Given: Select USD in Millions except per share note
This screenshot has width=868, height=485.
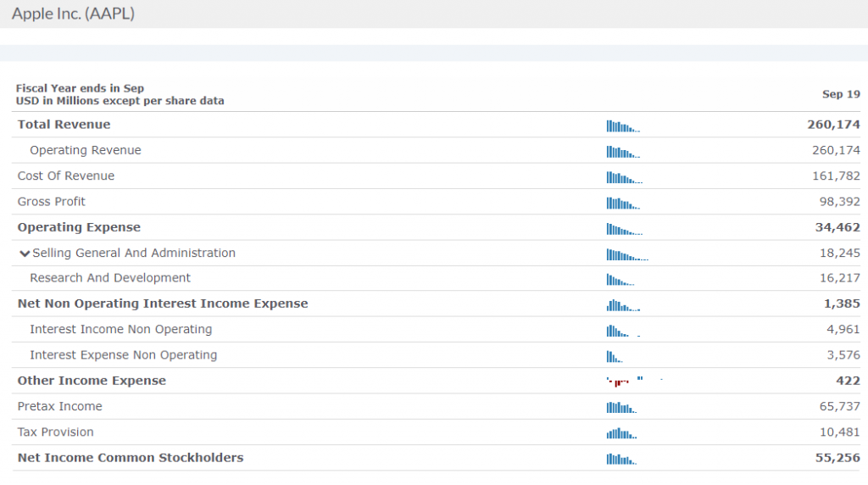Looking at the screenshot, I should [120, 101].
